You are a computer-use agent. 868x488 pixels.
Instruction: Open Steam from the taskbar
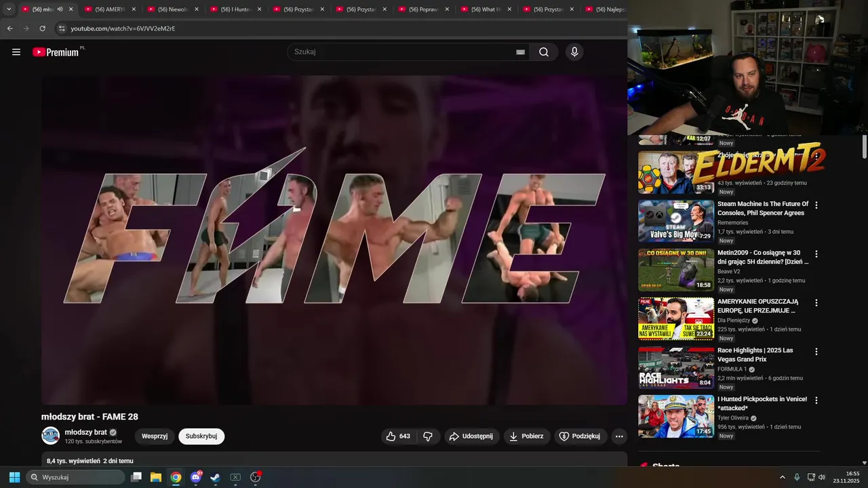215,477
